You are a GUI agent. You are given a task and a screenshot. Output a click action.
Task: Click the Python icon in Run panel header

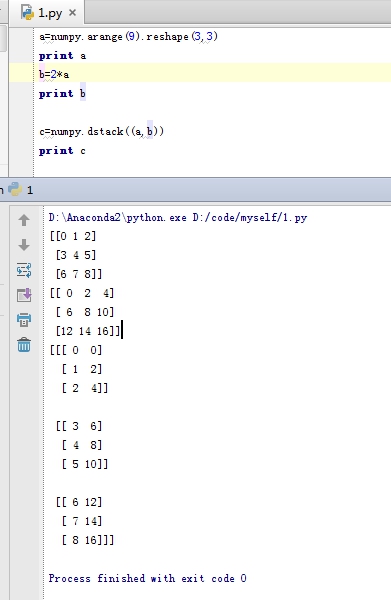[x=15, y=189]
